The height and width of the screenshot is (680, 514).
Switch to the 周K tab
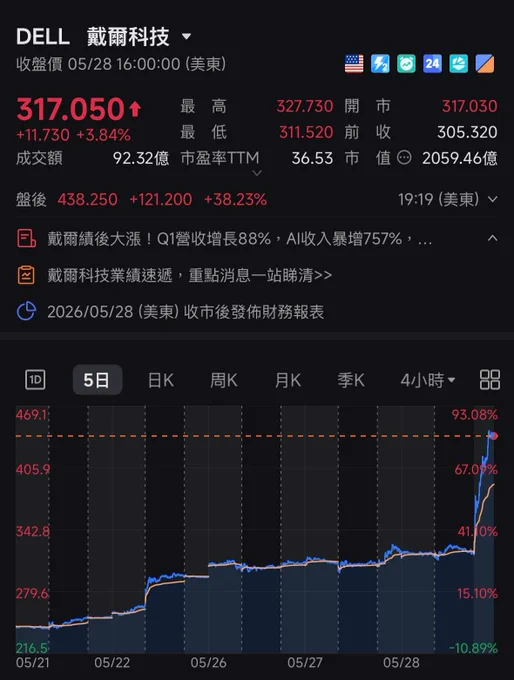(x=224, y=380)
